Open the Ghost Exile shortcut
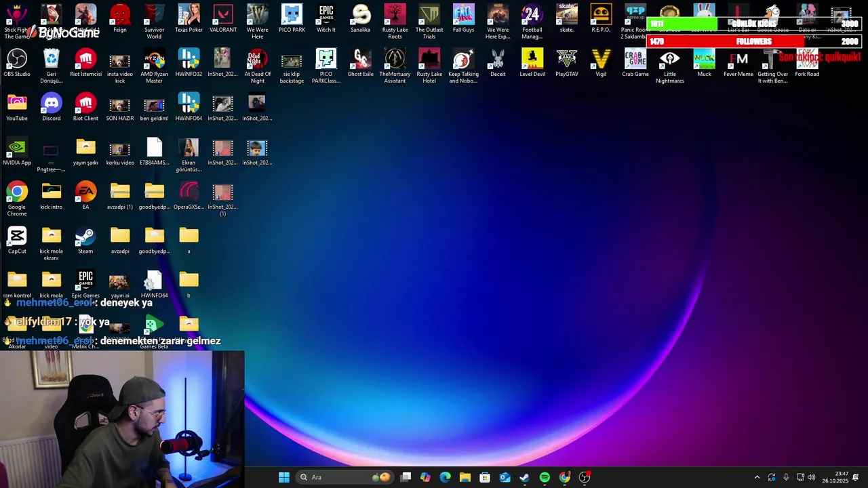868x488 pixels. (361, 63)
